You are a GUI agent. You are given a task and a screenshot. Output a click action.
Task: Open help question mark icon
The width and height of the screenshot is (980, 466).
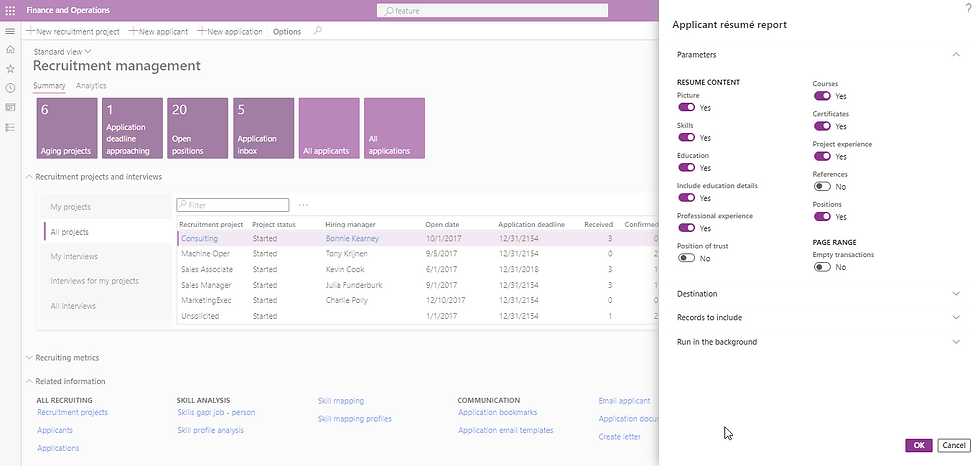(x=969, y=7)
